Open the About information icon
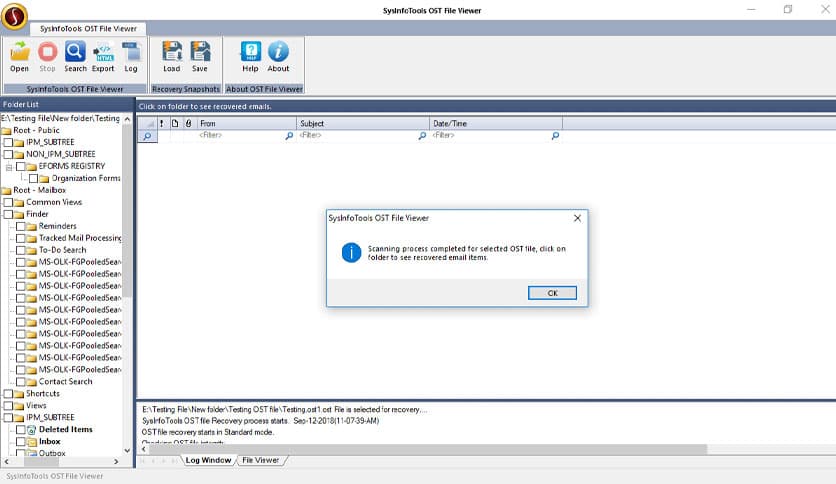The width and height of the screenshot is (836, 484). pos(278,52)
